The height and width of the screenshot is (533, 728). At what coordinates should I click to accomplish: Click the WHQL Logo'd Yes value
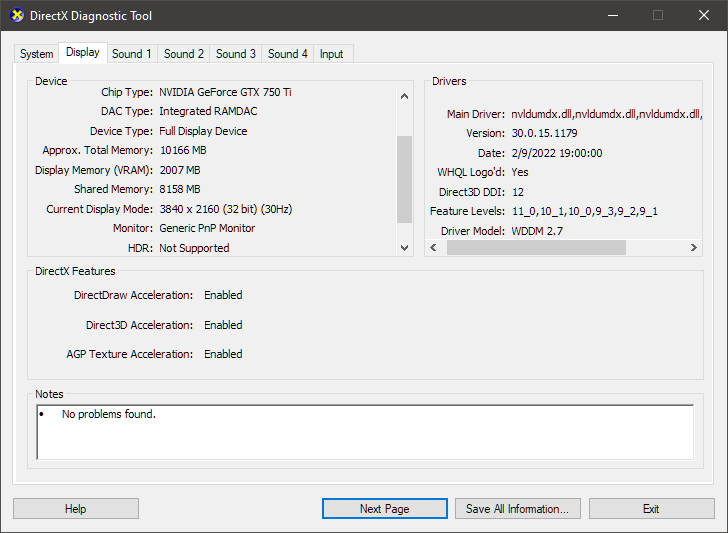click(x=520, y=172)
